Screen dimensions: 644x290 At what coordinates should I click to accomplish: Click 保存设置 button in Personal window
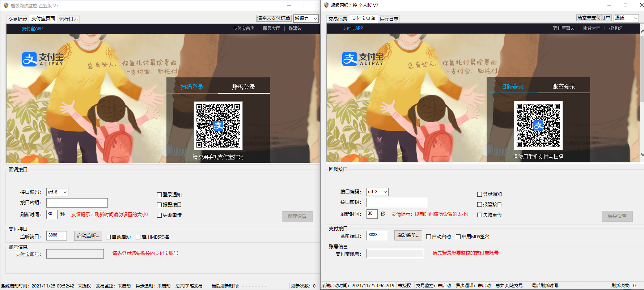(x=617, y=216)
